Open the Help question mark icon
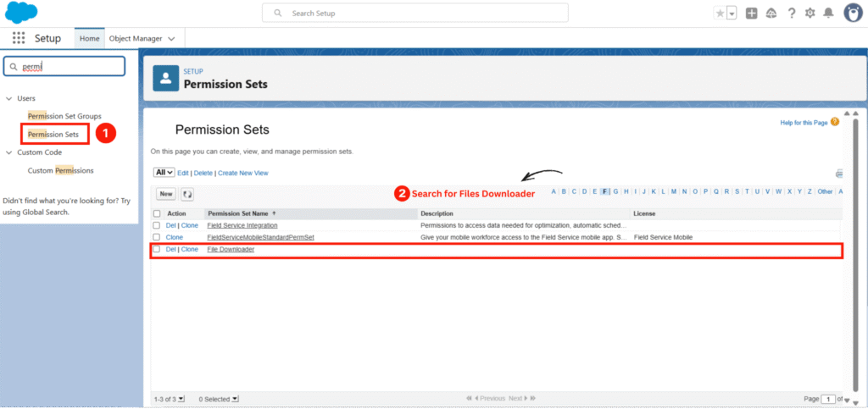This screenshot has height=409, width=868. [x=792, y=14]
